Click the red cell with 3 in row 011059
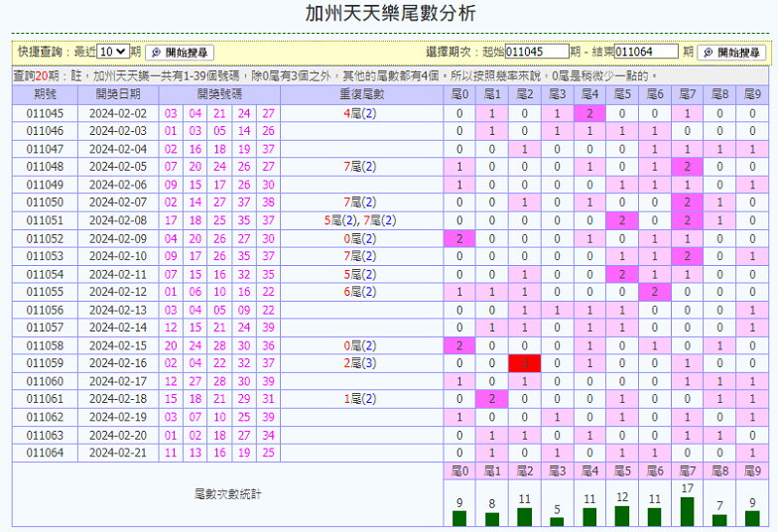Viewport: 778px width, 532px height. pos(524,363)
